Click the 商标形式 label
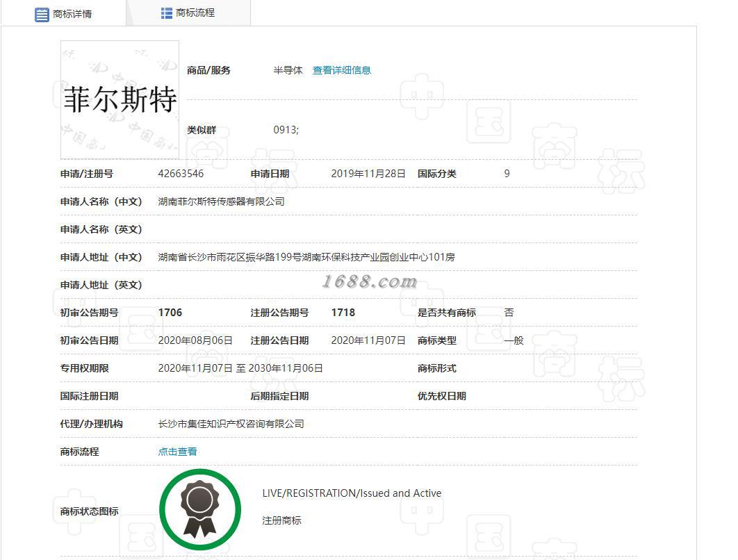This screenshot has width=738, height=560. [437, 368]
